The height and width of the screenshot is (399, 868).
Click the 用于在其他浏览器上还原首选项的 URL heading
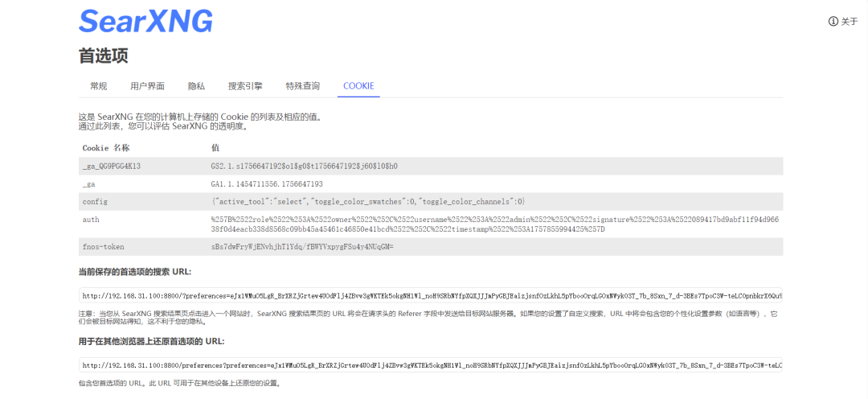tap(152, 341)
